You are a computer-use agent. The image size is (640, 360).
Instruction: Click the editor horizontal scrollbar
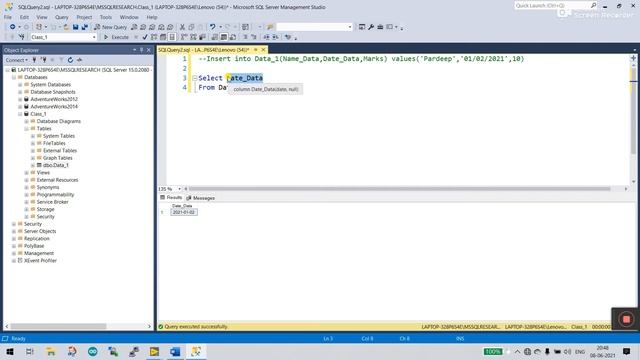[400, 189]
